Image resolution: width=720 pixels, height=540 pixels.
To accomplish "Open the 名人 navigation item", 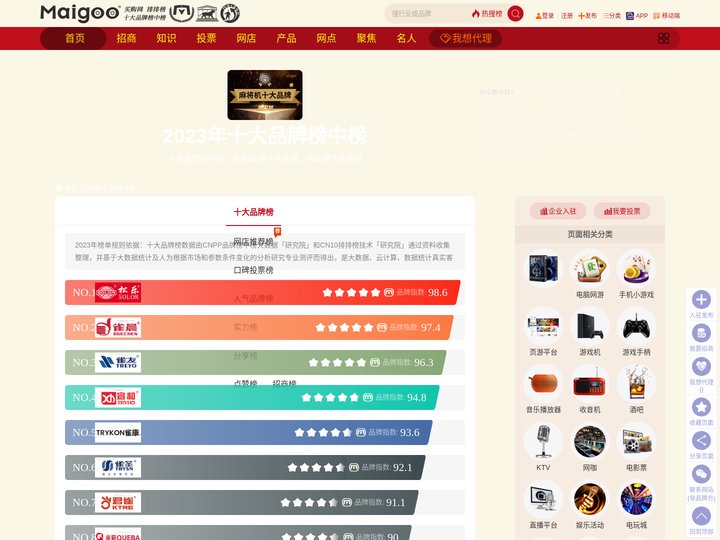I will tap(406, 38).
